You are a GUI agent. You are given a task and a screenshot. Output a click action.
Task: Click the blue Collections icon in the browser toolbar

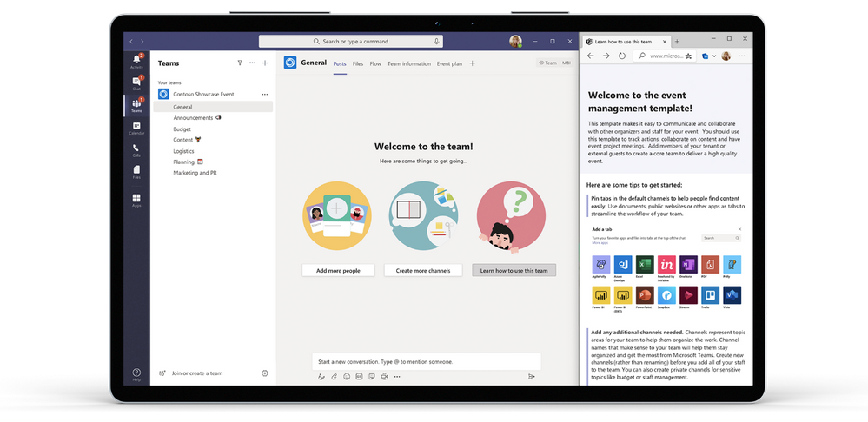[706, 56]
